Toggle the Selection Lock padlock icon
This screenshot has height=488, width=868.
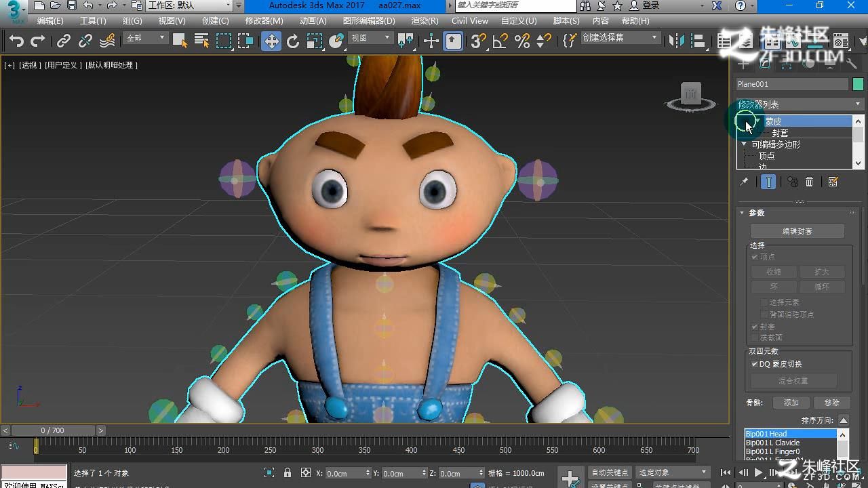coord(288,473)
